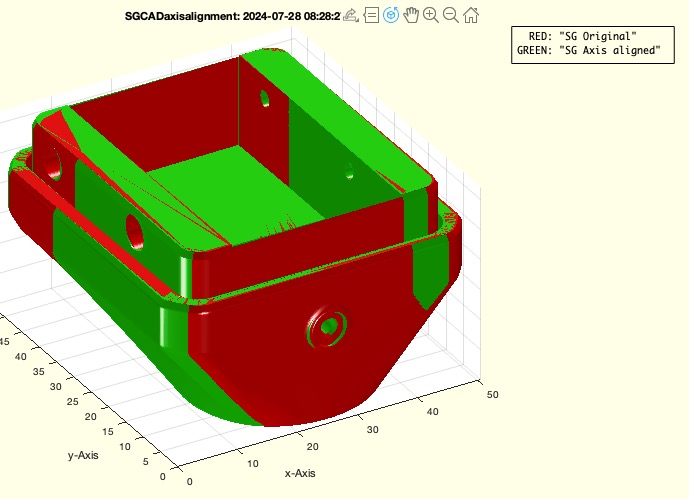
Task: Click the small hole on the back inner wall
Action: click(265, 98)
